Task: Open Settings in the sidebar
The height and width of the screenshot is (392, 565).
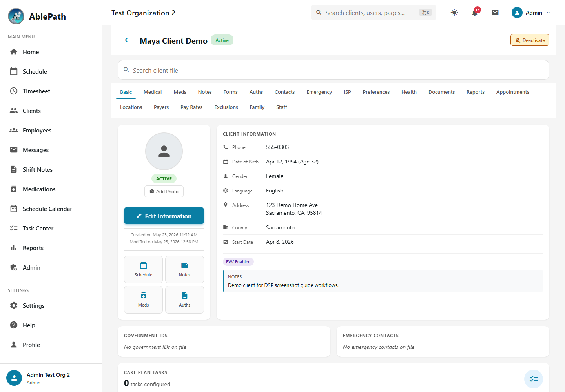Action: click(x=51, y=305)
